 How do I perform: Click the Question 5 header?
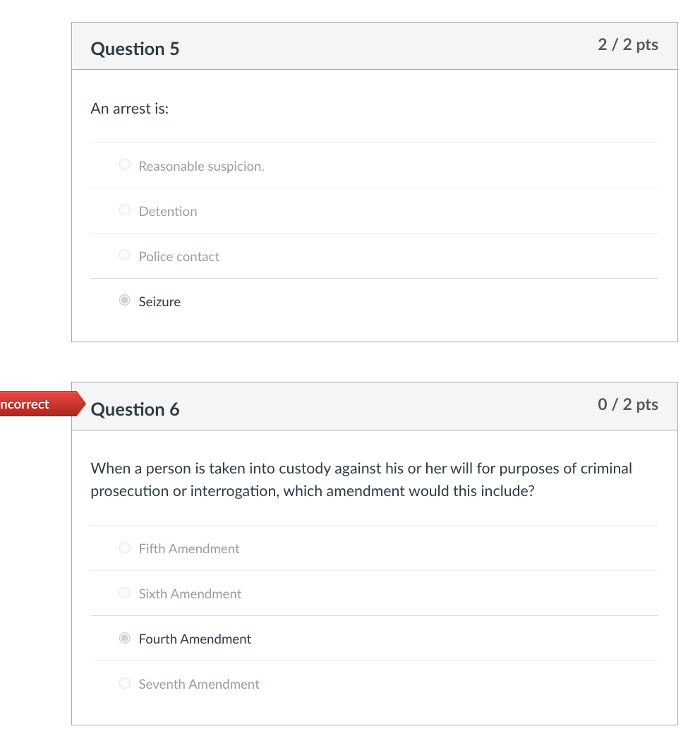(135, 49)
